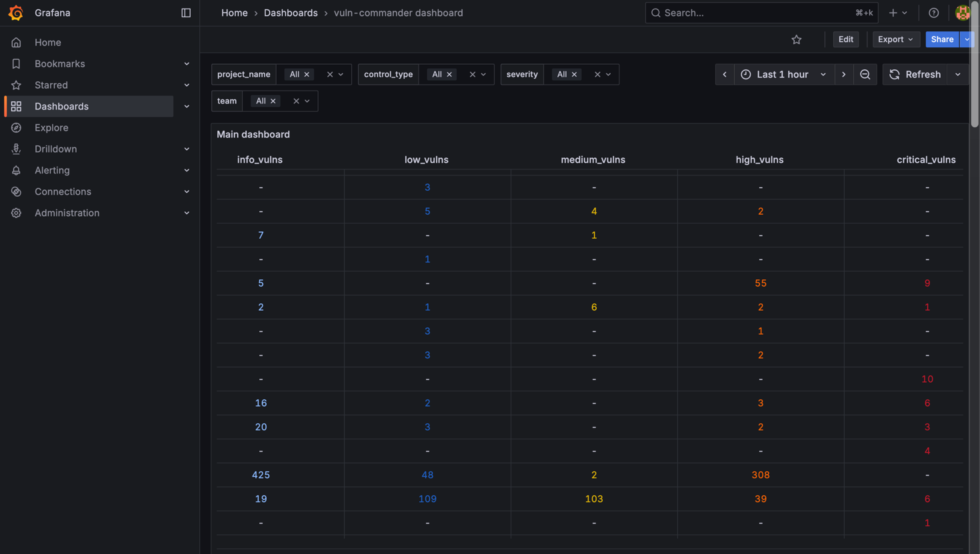Click the search magnifier icon

pyautogui.click(x=656, y=13)
